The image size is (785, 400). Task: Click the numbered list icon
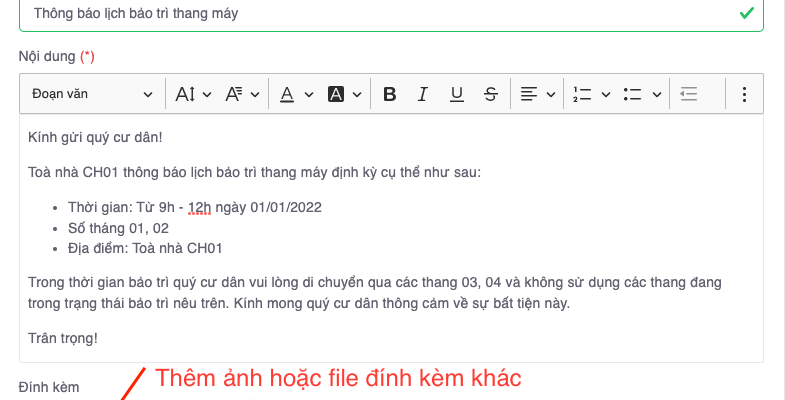(582, 94)
